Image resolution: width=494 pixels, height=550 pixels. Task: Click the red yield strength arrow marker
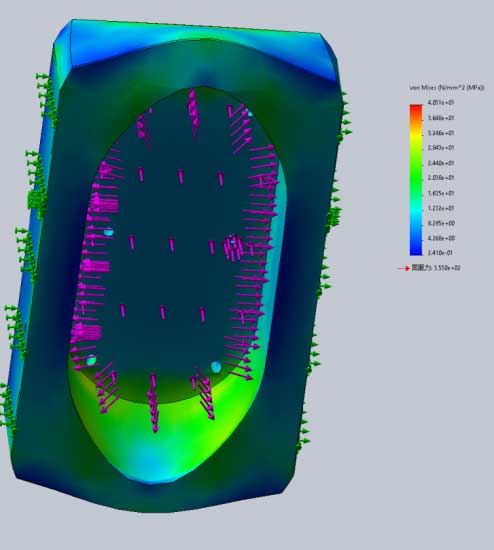404,268
